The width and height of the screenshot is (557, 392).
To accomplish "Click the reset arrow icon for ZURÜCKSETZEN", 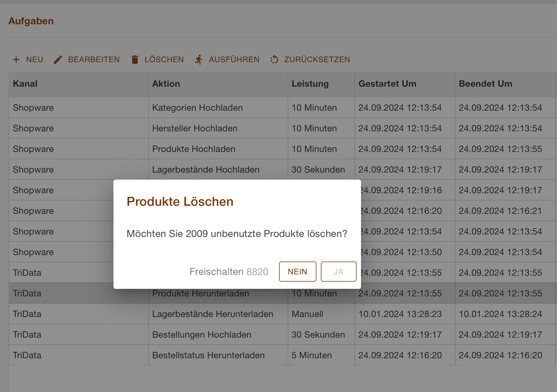I will 274,59.
